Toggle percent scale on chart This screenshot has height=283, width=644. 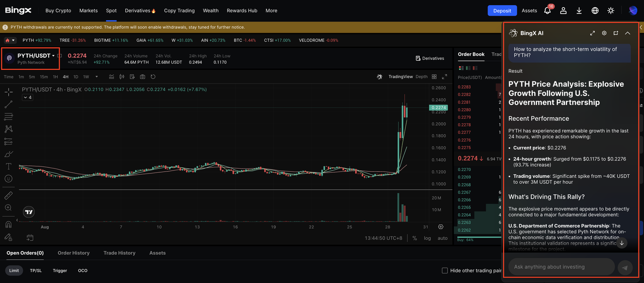coord(415,238)
